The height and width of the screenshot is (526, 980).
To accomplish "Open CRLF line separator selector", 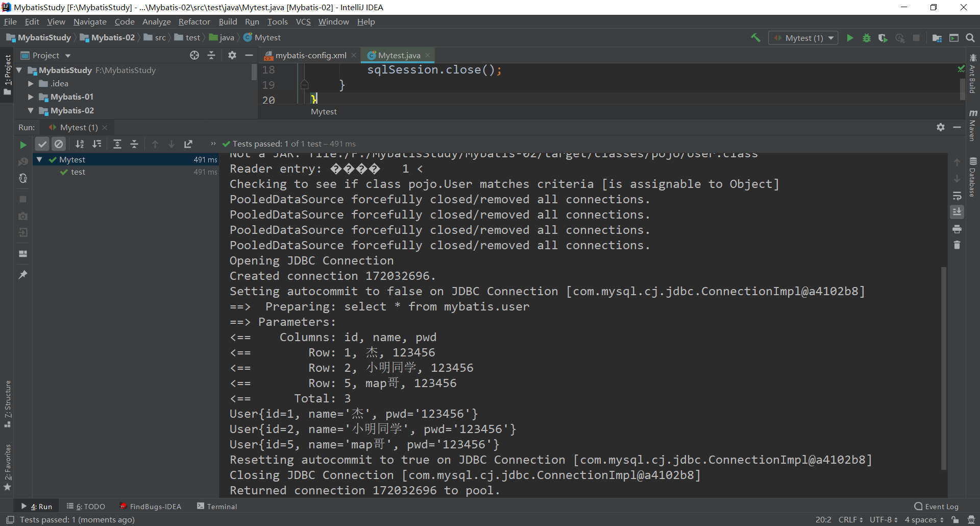I will pyautogui.click(x=850, y=520).
